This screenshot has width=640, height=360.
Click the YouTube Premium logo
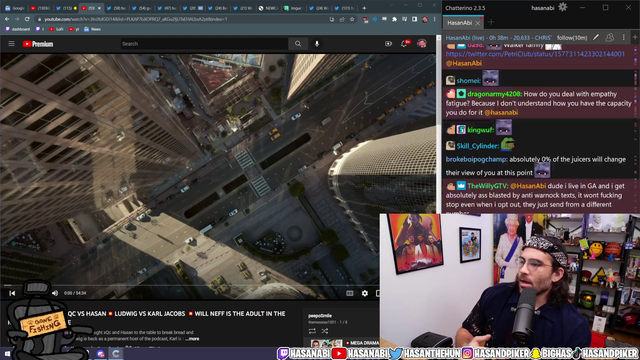coord(38,44)
